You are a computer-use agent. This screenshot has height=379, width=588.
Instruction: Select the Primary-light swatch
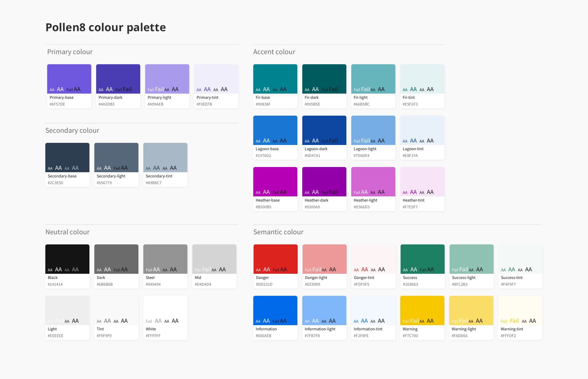[x=167, y=79]
